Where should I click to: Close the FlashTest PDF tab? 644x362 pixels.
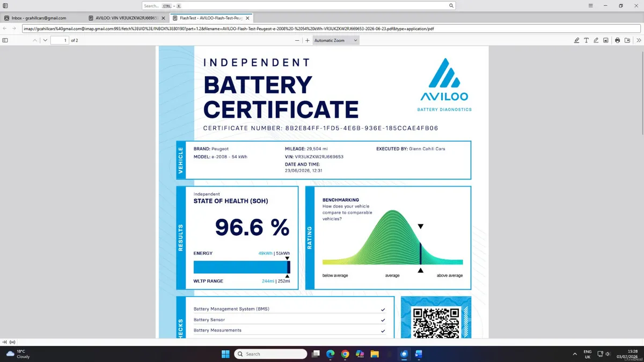(x=248, y=18)
